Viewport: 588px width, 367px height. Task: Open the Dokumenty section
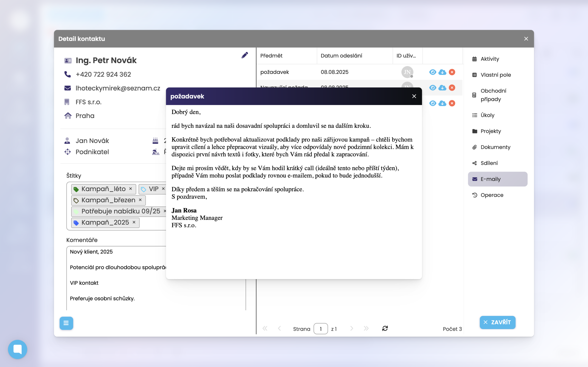(495, 147)
